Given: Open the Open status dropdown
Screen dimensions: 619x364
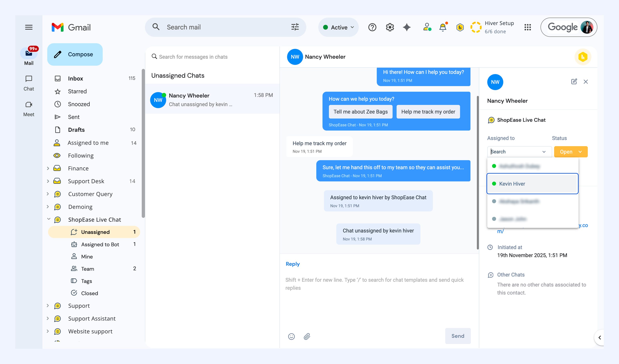Looking at the screenshot, I should [x=571, y=152].
